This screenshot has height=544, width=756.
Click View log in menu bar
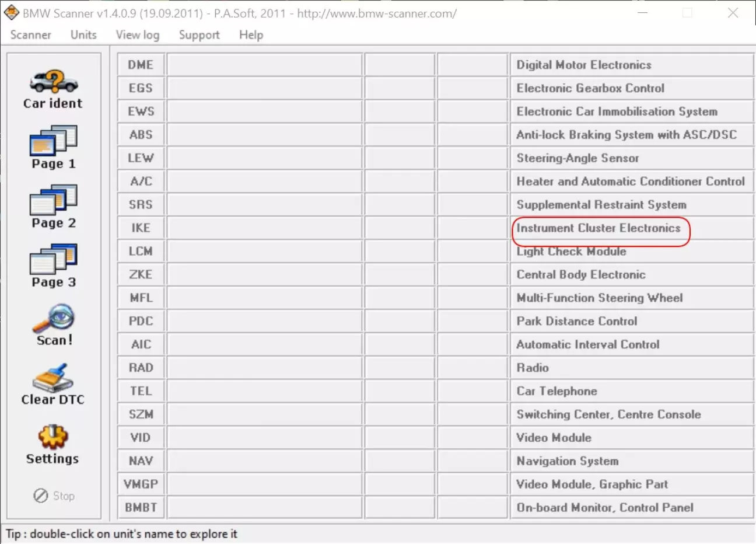[137, 35]
